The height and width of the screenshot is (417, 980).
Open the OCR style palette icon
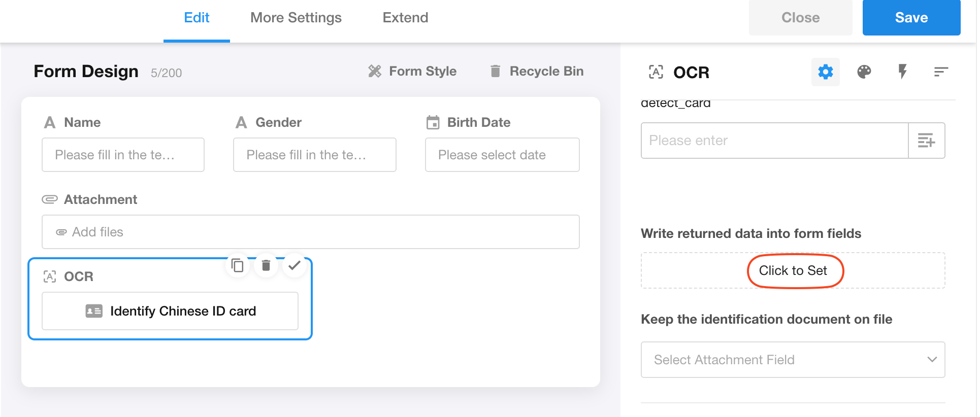[x=864, y=72]
